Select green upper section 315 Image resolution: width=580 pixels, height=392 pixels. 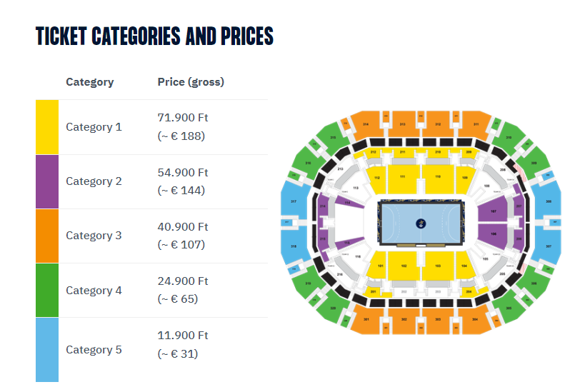pyautogui.click(x=333, y=137)
